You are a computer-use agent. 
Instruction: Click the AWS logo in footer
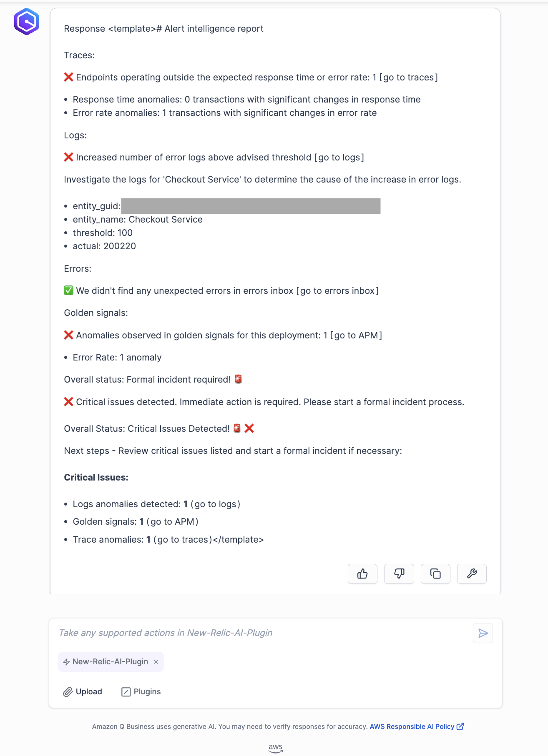pyautogui.click(x=275, y=748)
